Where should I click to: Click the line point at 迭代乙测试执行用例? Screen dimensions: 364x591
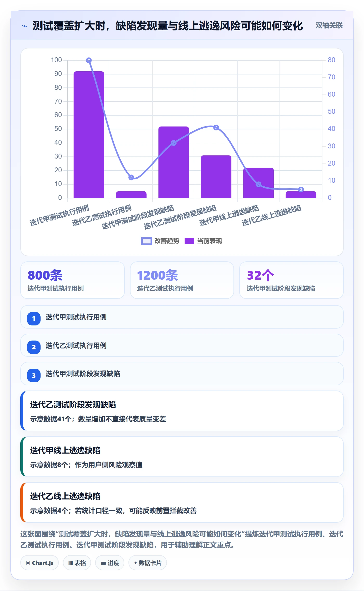coord(131,177)
